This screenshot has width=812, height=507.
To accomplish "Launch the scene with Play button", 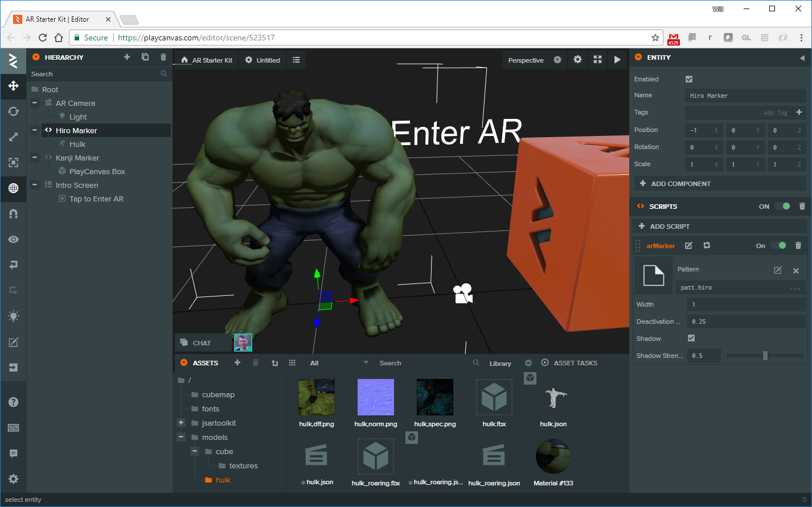I will [x=617, y=60].
